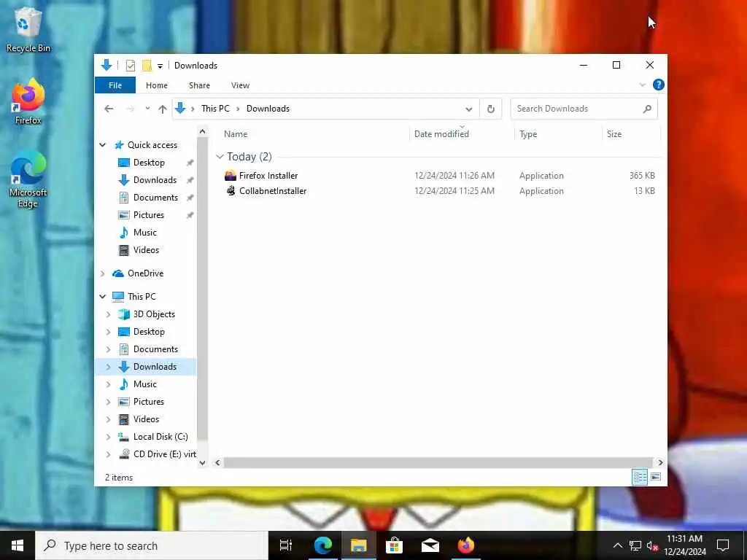Viewport: 747px width, 560px height.
Task: Click the horizontal scrollbar right arrow
Action: pos(660,462)
